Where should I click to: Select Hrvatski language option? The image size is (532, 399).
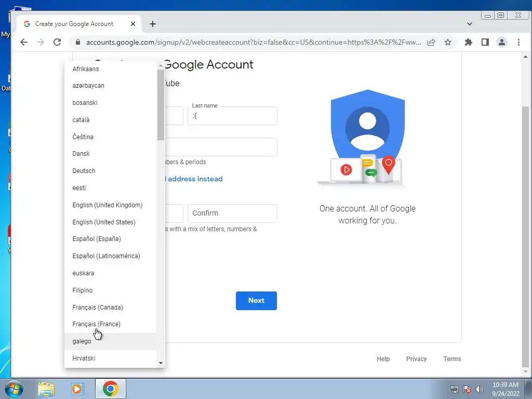[110, 358]
